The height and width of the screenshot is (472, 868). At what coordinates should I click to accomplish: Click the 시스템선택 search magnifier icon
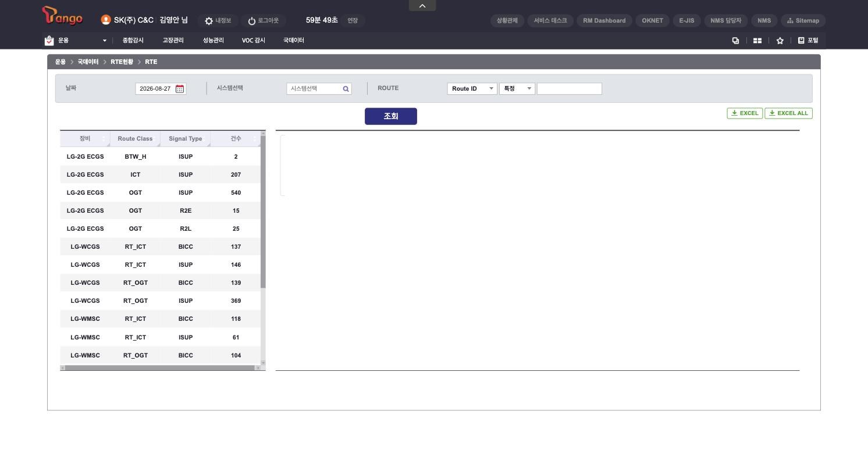tap(346, 89)
